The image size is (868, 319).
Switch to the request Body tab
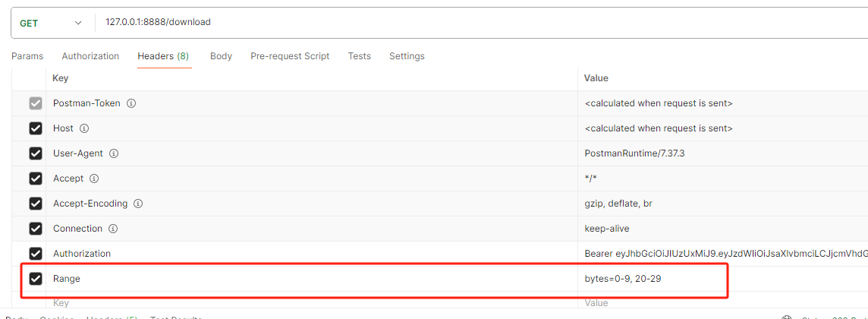[x=221, y=56]
